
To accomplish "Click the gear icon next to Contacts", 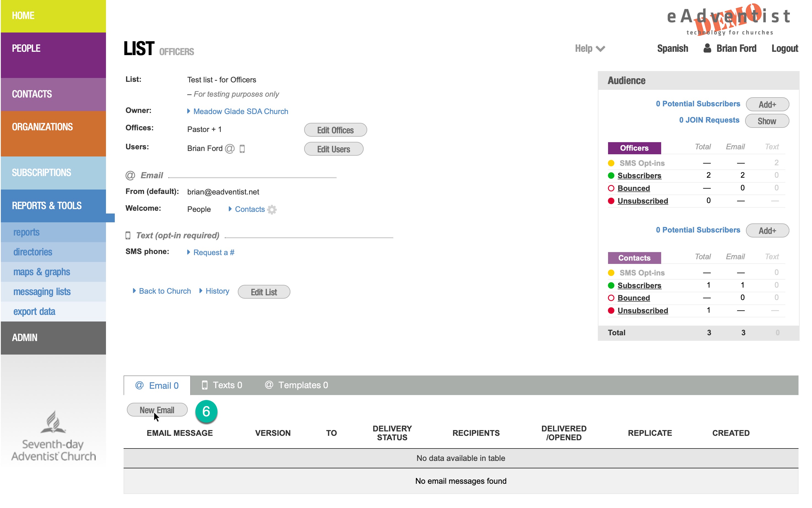I will click(272, 209).
